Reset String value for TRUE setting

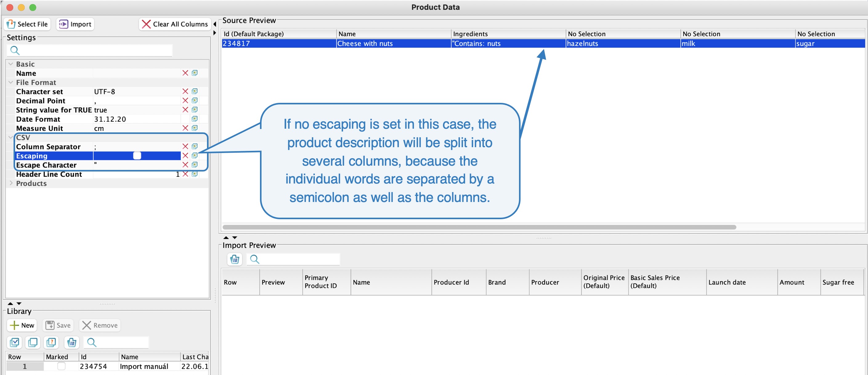(x=185, y=110)
